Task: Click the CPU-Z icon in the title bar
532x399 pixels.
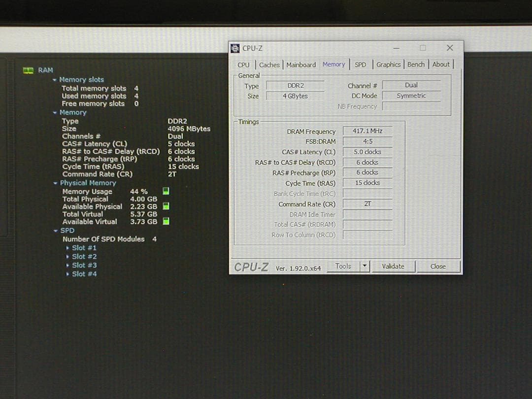Action: pos(236,48)
